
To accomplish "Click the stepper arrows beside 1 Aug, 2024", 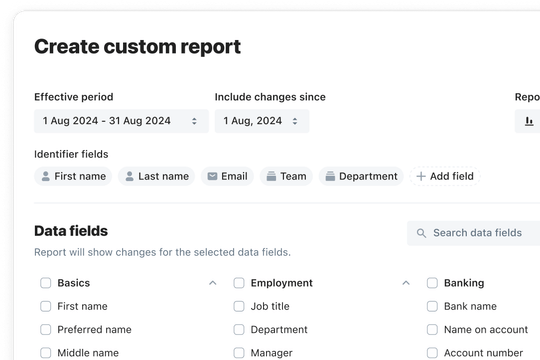I will pos(295,121).
